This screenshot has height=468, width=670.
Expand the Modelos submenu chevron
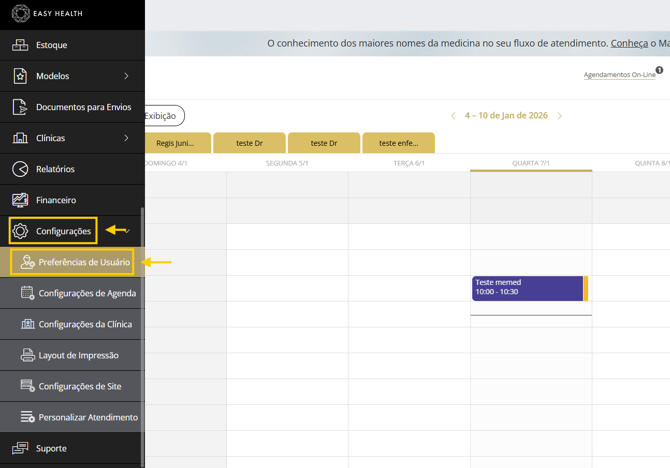click(126, 76)
